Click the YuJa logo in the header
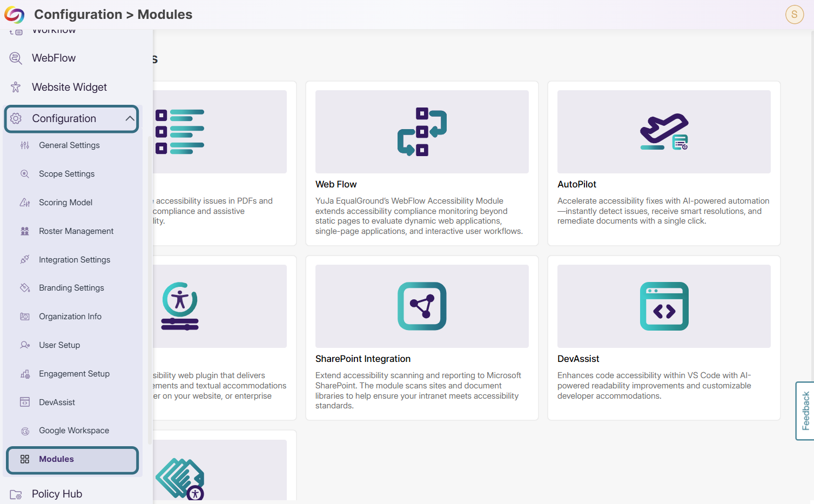 pyautogui.click(x=15, y=15)
